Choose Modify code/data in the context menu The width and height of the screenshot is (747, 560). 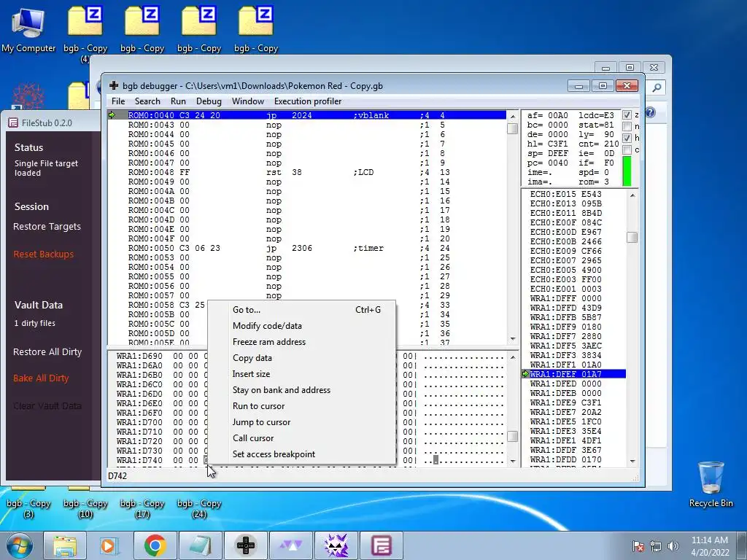pyautogui.click(x=301, y=326)
